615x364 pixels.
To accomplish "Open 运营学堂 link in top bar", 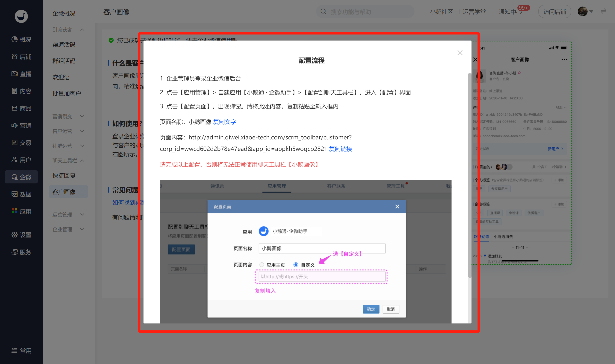I will coord(474,12).
